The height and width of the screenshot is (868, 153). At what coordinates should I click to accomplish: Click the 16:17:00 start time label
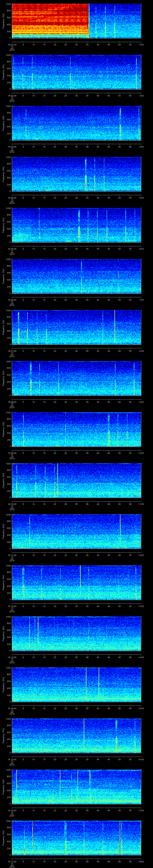12,861
